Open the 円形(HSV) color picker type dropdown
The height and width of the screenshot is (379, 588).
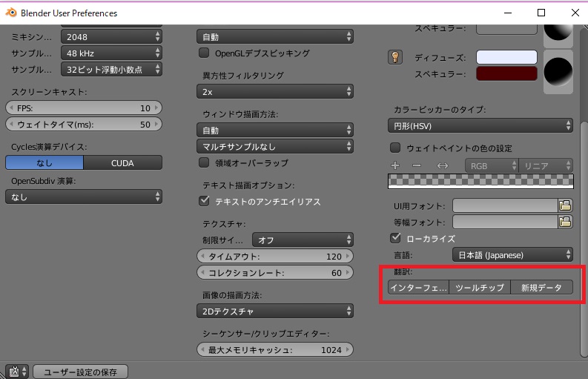coord(480,125)
